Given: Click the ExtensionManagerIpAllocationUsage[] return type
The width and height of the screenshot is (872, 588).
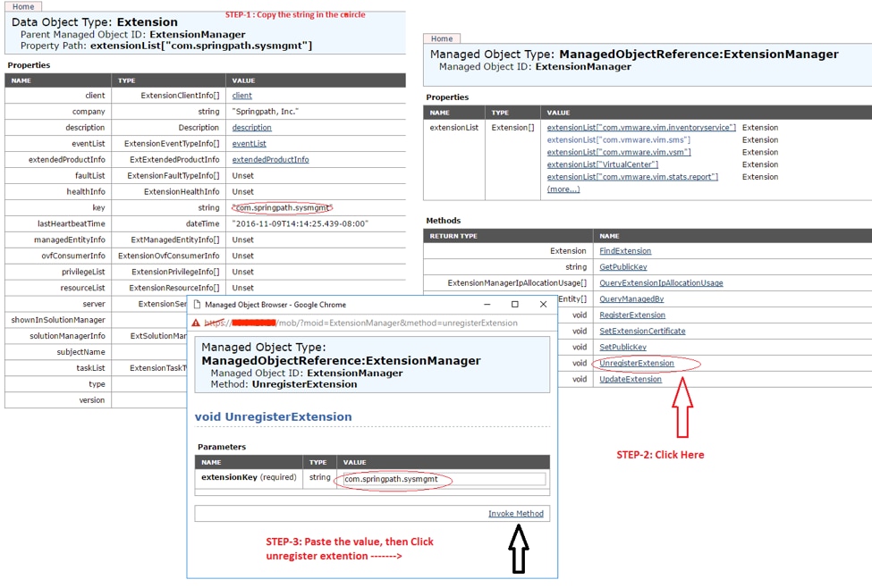Looking at the screenshot, I should click(x=517, y=283).
